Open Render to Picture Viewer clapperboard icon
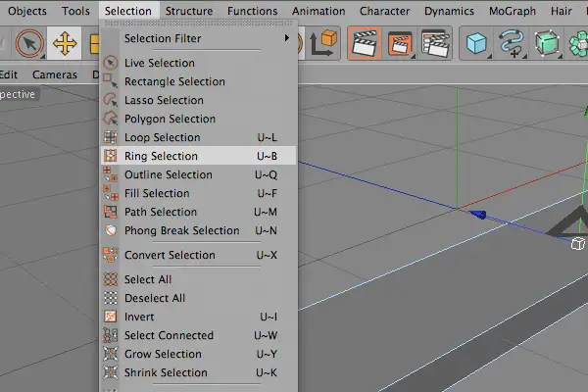Viewport: 588px width, 392px height. click(400, 43)
